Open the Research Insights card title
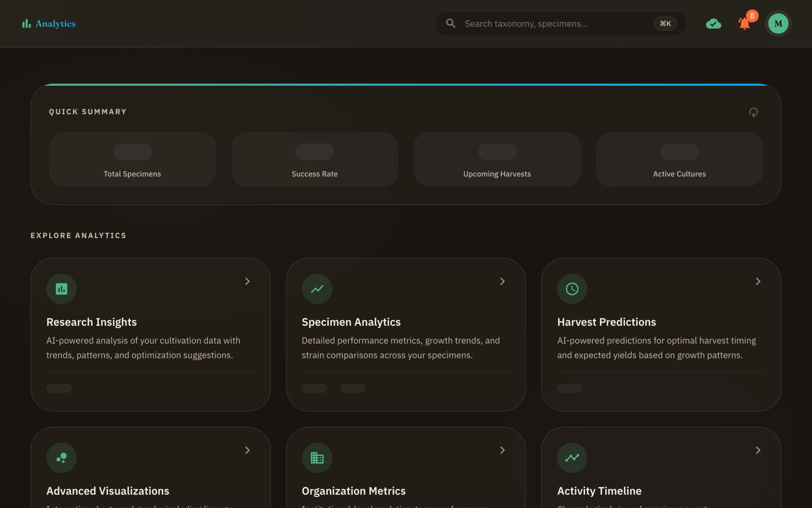 [92, 322]
